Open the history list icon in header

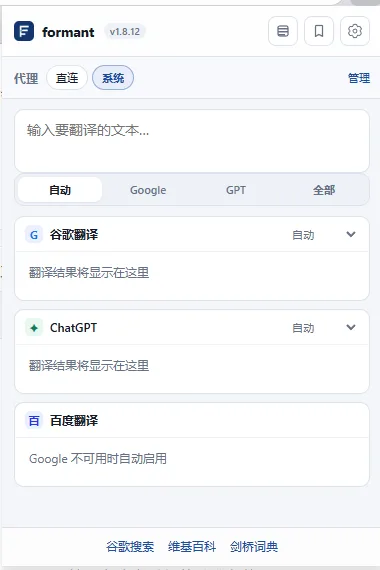click(x=283, y=31)
